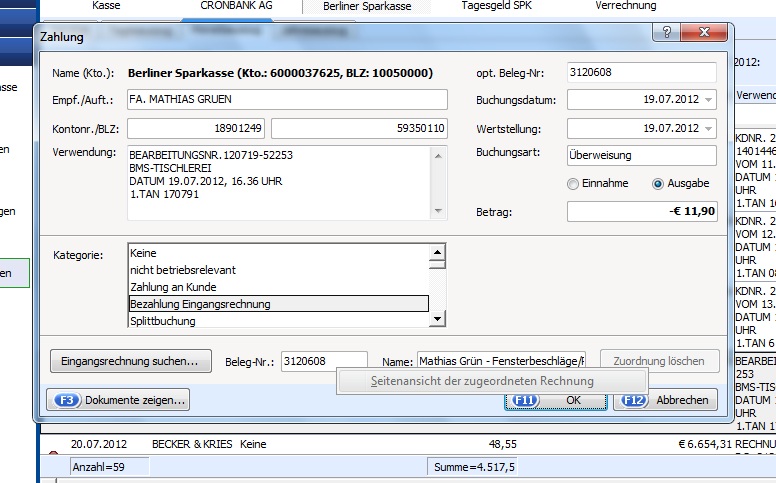Click Kategorie list scroll down arrow
The image size is (776, 483).
pos(437,319)
